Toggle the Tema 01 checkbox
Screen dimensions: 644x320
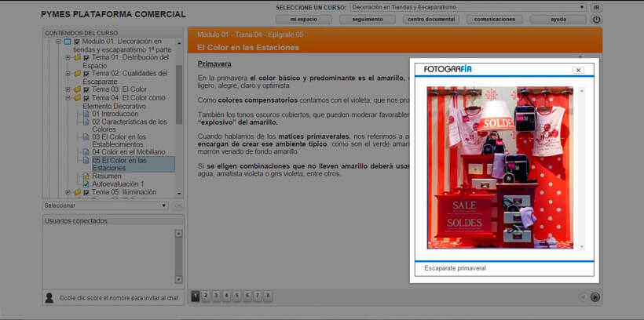click(x=86, y=58)
